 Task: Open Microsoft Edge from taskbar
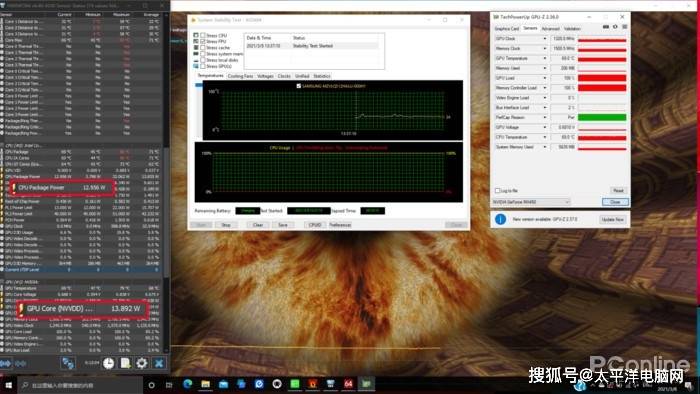pyautogui.click(x=188, y=384)
